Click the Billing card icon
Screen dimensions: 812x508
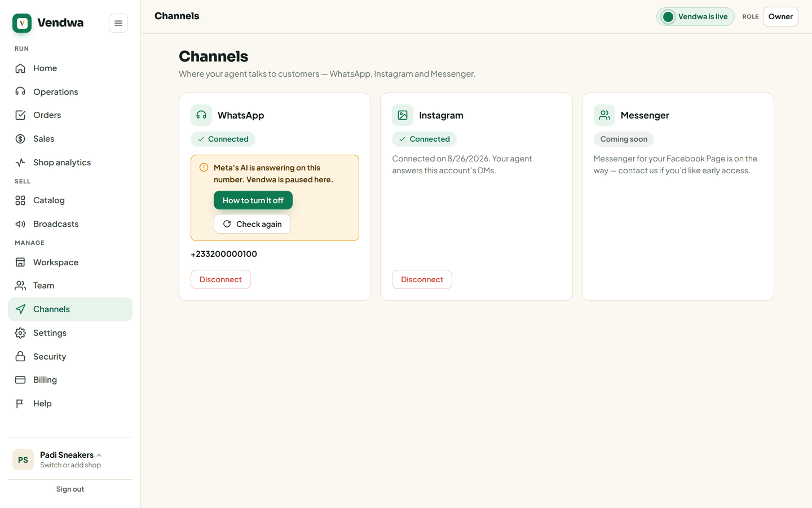coord(20,380)
